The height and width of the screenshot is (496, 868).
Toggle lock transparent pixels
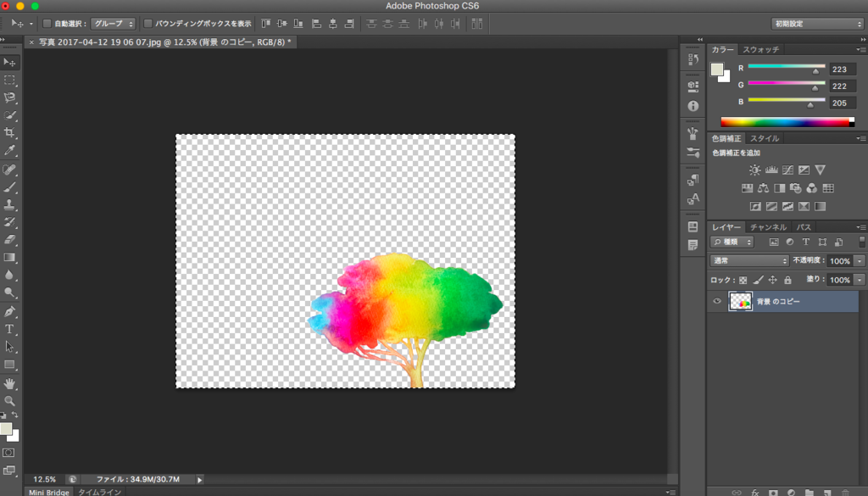pyautogui.click(x=743, y=280)
